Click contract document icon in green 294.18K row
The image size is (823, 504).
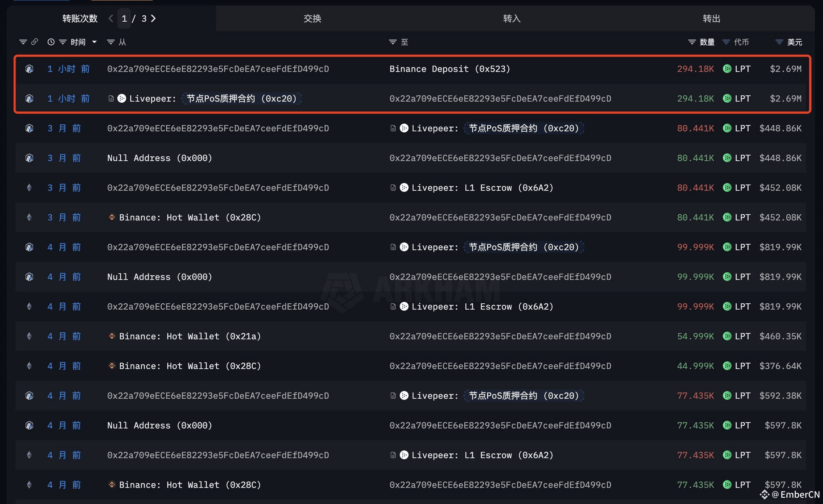[111, 98]
